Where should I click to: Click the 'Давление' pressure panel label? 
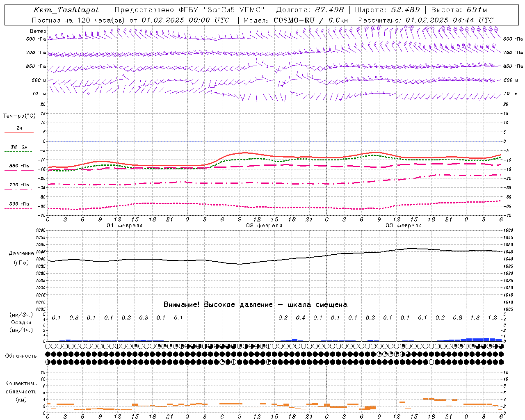21,253
